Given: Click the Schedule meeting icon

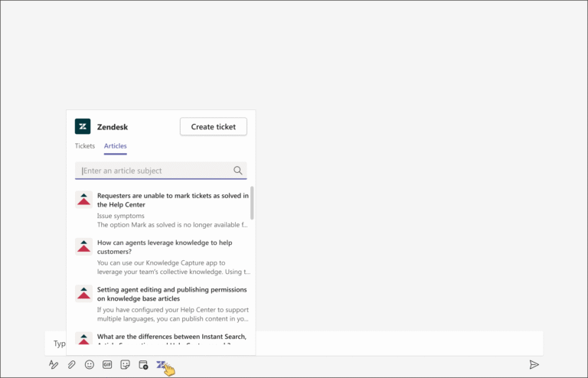Looking at the screenshot, I should click(143, 364).
